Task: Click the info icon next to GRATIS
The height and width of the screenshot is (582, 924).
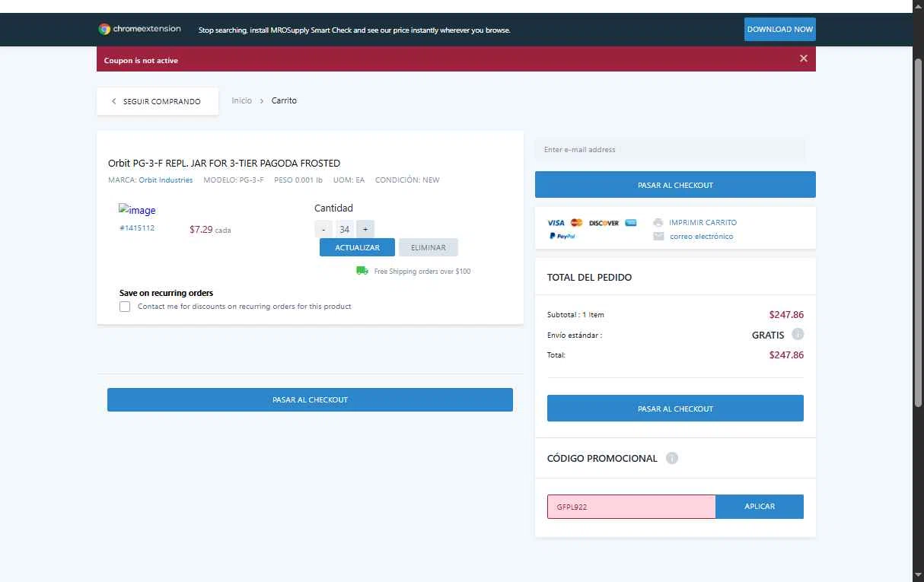Action: pos(798,334)
